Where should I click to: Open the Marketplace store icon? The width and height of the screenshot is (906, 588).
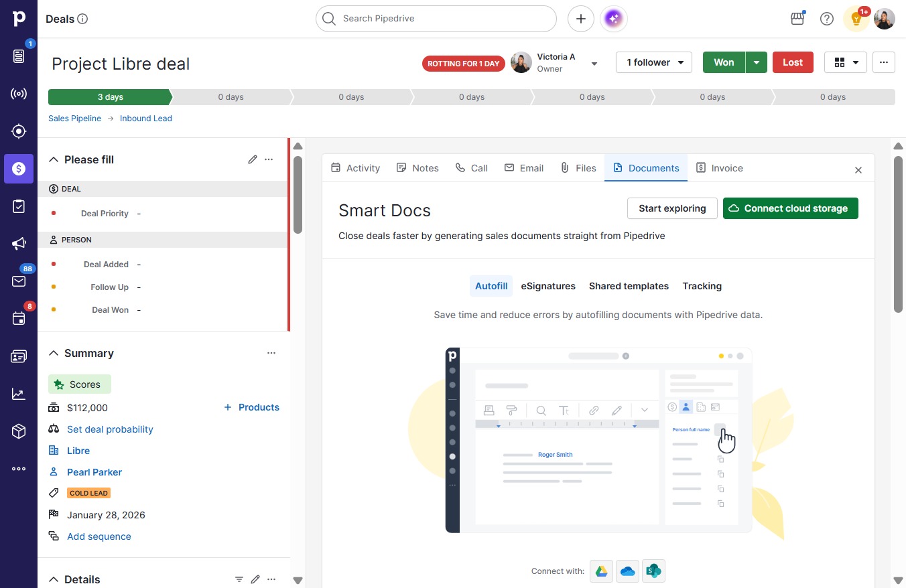pyautogui.click(x=797, y=19)
